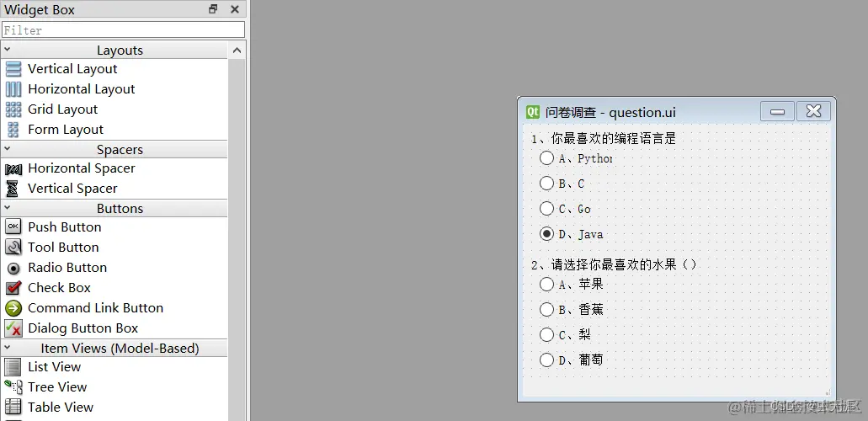868x421 pixels.
Task: Click the Push Button label text
Action: click(64, 227)
